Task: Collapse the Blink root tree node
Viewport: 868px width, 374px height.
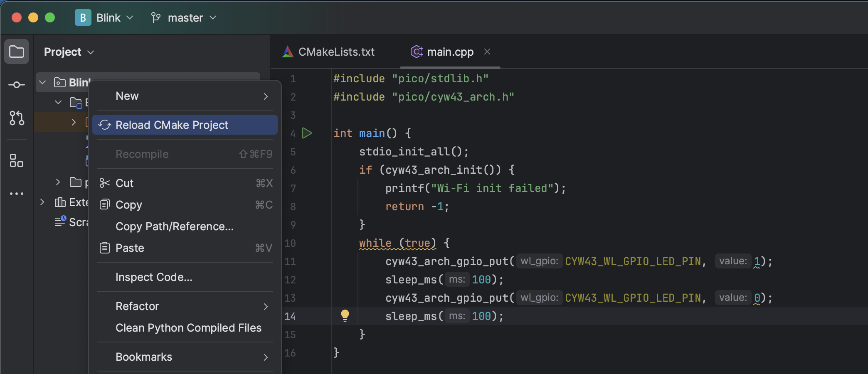Action: pos(42,82)
